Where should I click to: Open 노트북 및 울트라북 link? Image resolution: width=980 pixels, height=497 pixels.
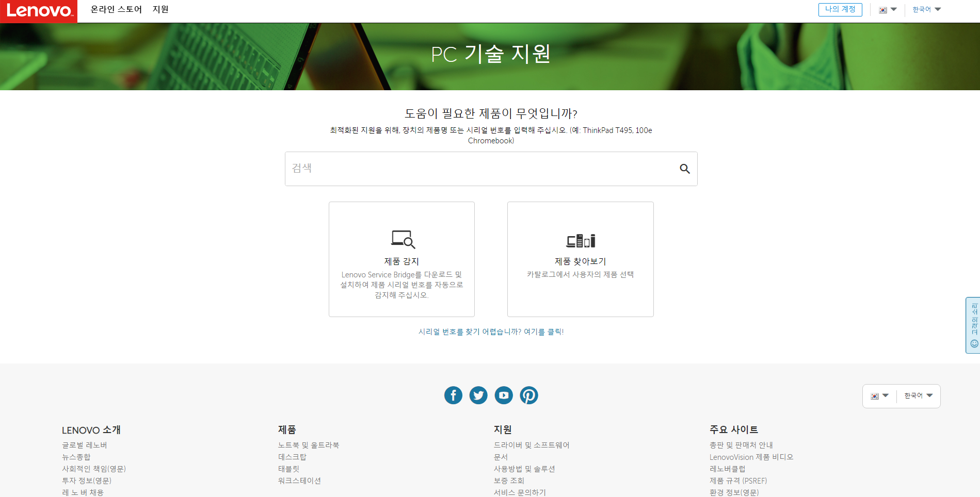click(309, 445)
